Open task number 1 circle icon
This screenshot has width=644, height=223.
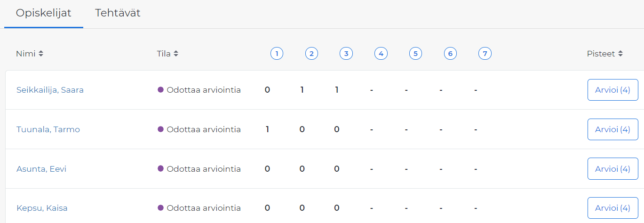point(277,54)
